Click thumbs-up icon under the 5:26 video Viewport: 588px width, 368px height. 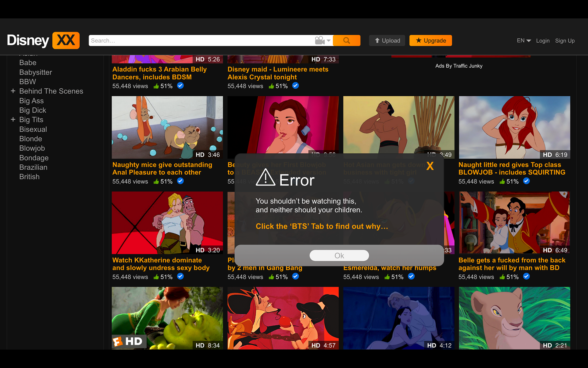point(156,86)
